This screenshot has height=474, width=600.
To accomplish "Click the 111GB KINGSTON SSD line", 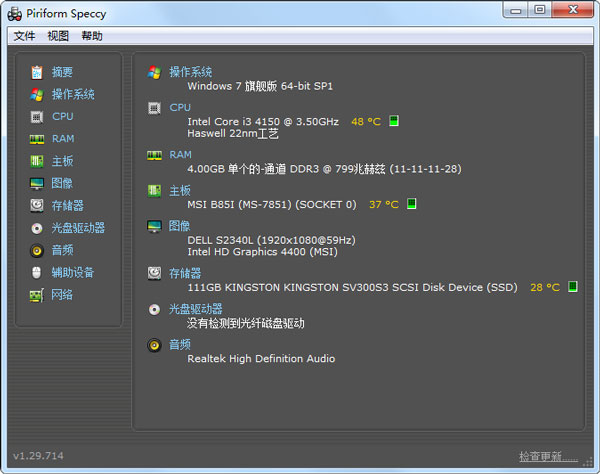I will (352, 287).
